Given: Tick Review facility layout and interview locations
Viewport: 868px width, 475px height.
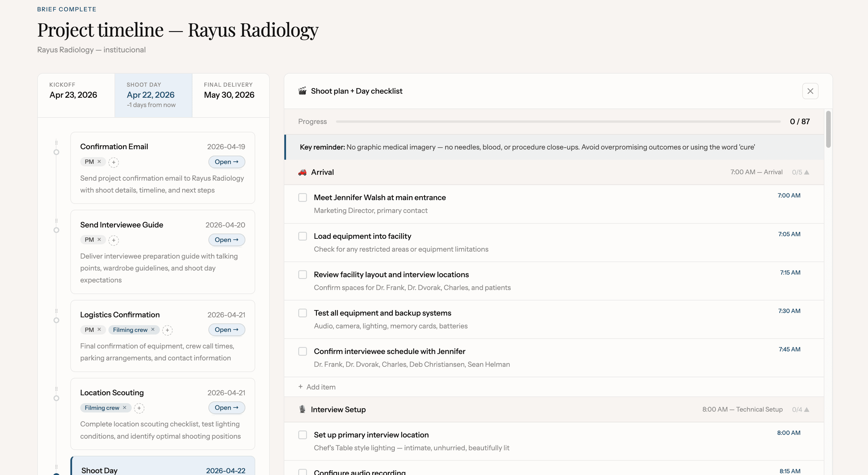Looking at the screenshot, I should tap(303, 275).
